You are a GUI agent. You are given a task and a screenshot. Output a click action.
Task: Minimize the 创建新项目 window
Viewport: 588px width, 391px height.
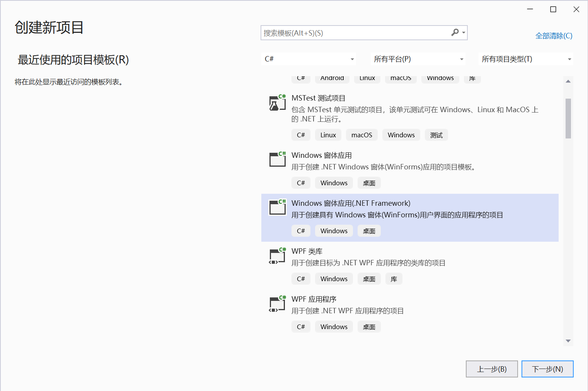click(x=530, y=9)
